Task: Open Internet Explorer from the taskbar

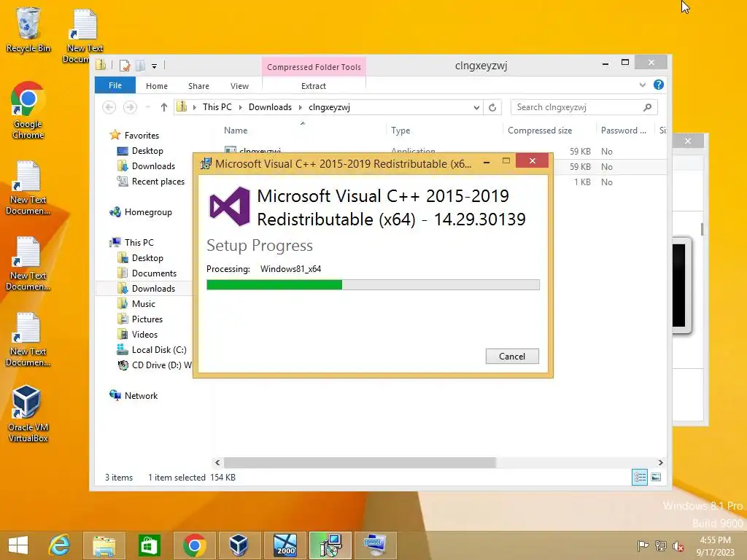Action: (x=60, y=545)
